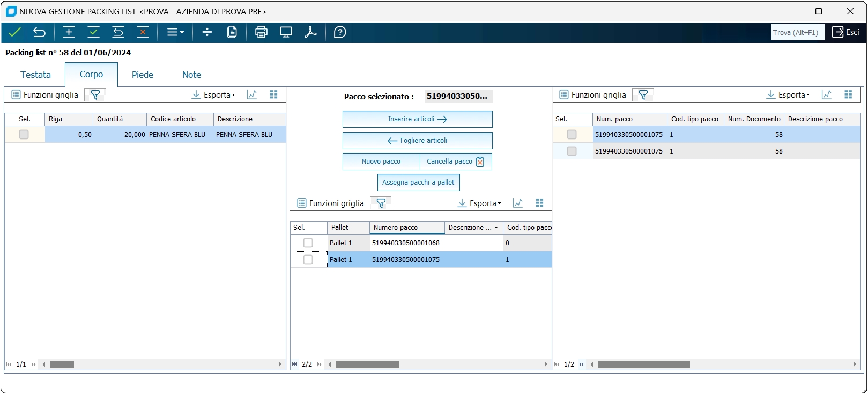Image resolution: width=868 pixels, height=394 pixels.
Task: Tick the checkbox for PENNA SFERA BLU row
Action: [x=24, y=135]
